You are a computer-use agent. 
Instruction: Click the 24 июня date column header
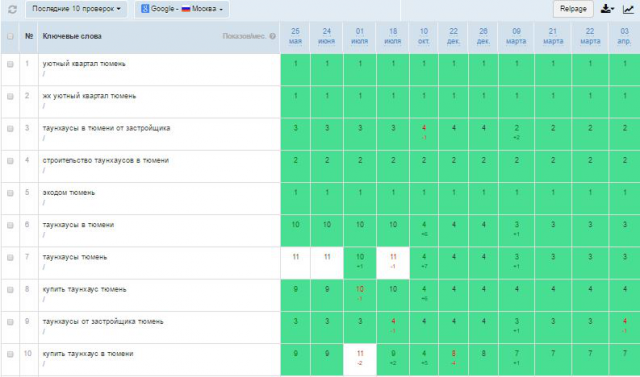coord(327,36)
